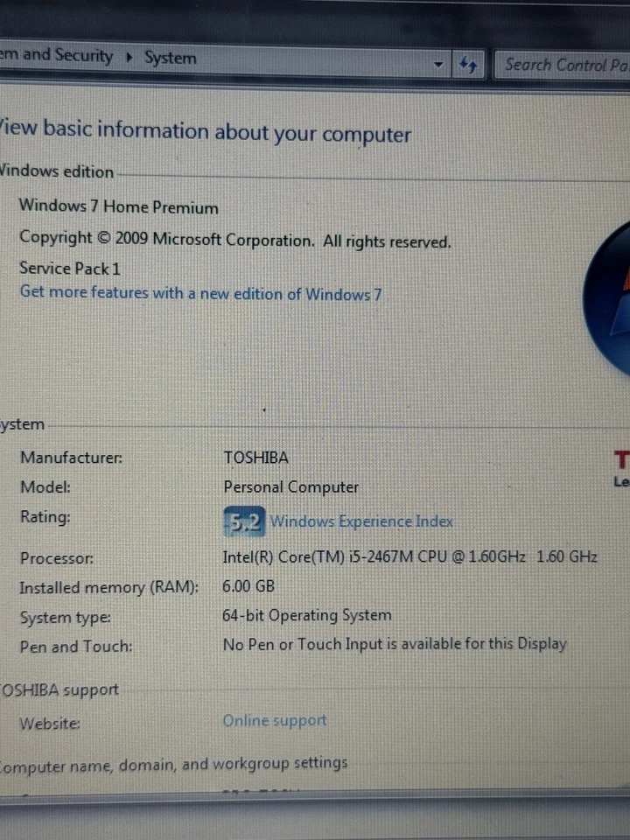630x840 pixels.
Task: Click the System type label
Action: tap(66, 618)
